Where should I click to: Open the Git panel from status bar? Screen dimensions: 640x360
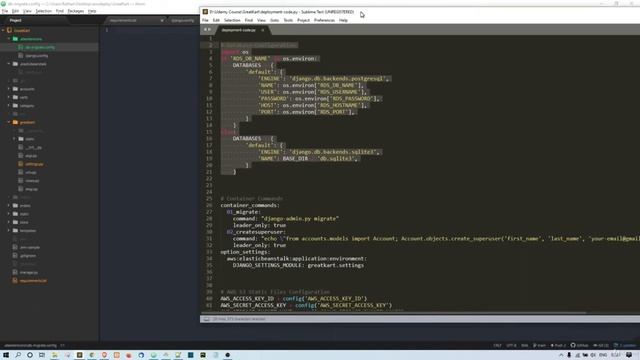[601, 345]
